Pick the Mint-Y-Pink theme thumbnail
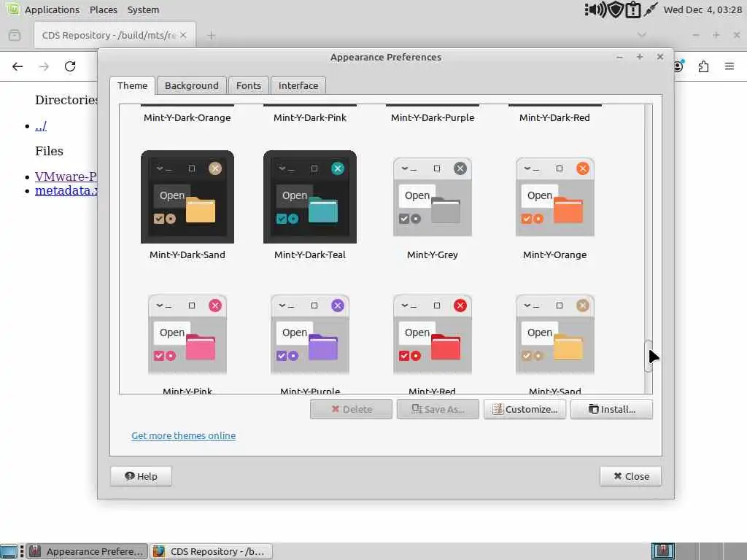Viewport: 747px width, 560px height. [187, 334]
